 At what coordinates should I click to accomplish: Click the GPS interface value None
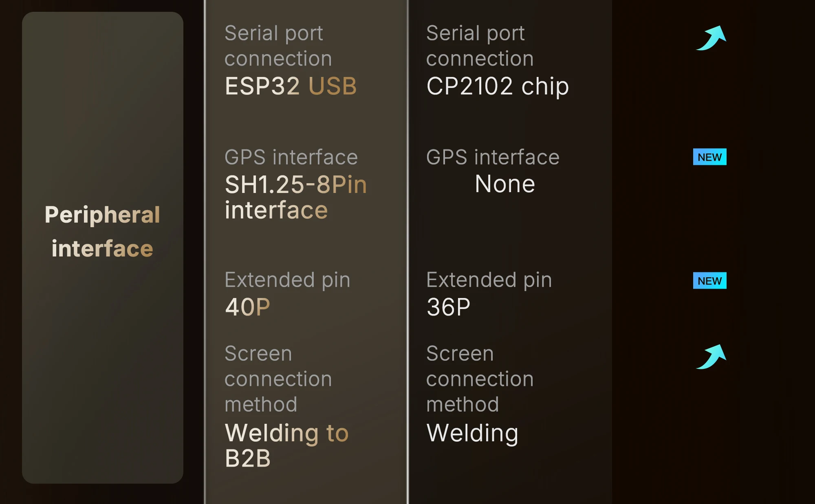coord(504,184)
